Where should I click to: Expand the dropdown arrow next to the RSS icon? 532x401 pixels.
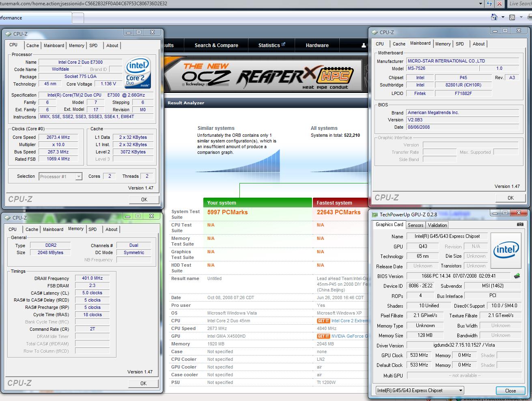(520, 17)
